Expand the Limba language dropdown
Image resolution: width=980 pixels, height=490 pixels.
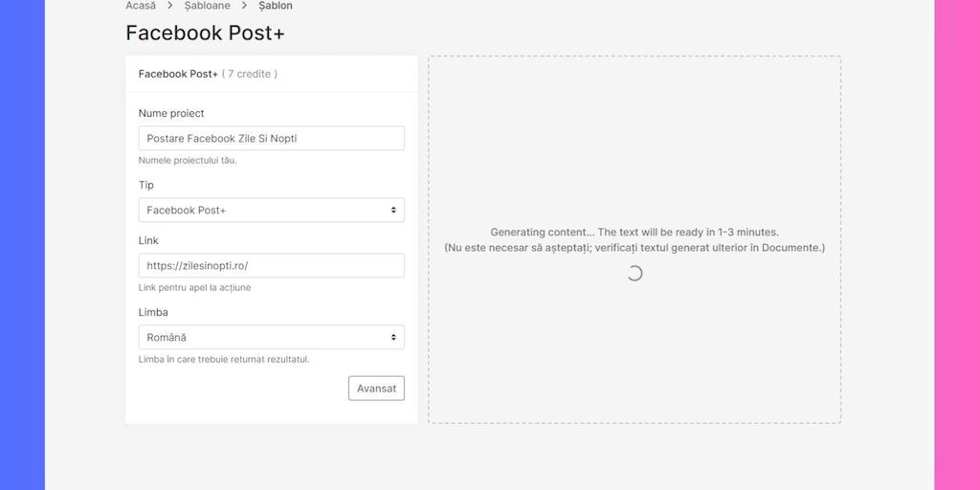(x=271, y=337)
